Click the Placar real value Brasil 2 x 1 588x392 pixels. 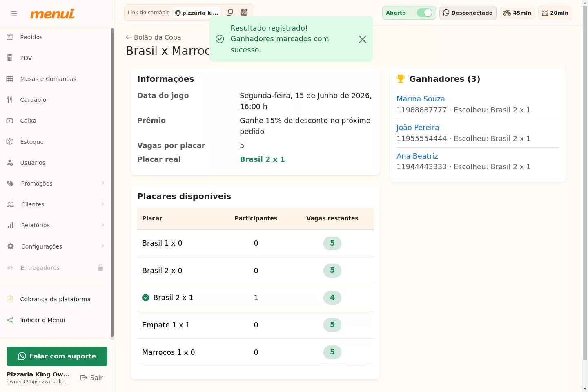262,159
